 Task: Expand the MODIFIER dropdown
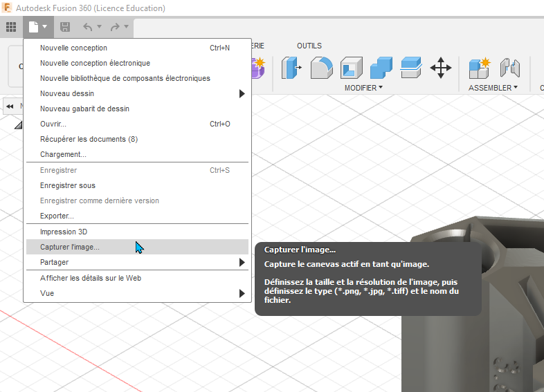(363, 88)
